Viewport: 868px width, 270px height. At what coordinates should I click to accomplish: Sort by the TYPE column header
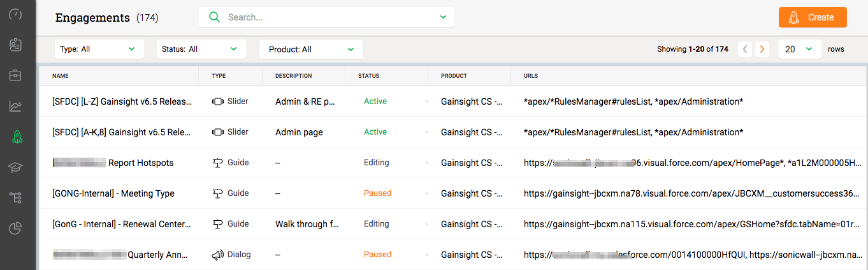coord(219,76)
